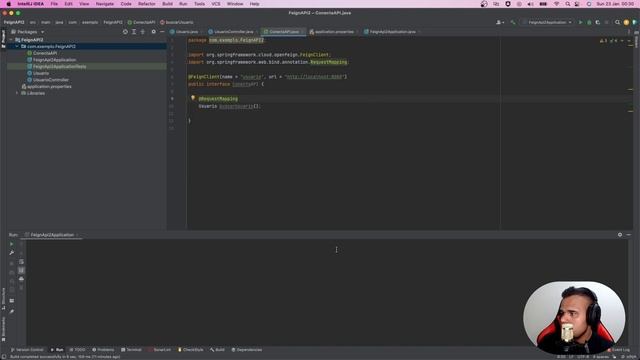Open Search Everywhere magnifier icon
Viewport: 640px width, 360px height.
(x=618, y=22)
